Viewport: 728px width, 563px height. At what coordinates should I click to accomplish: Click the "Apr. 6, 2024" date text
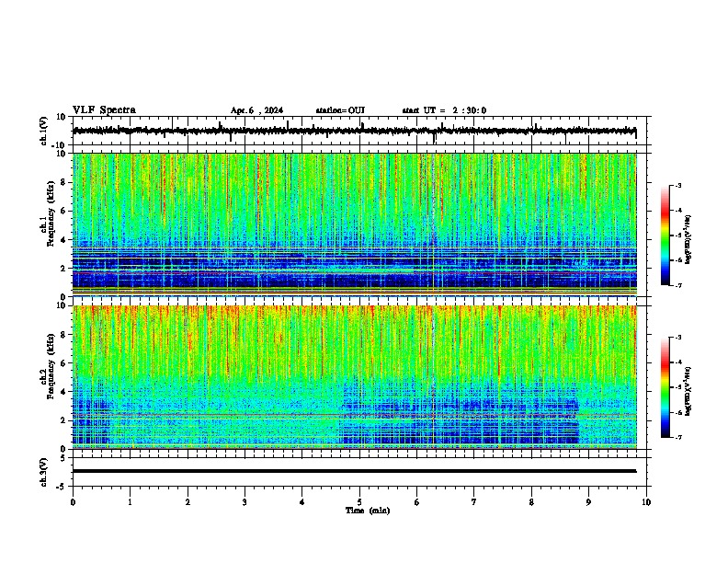coord(256,110)
